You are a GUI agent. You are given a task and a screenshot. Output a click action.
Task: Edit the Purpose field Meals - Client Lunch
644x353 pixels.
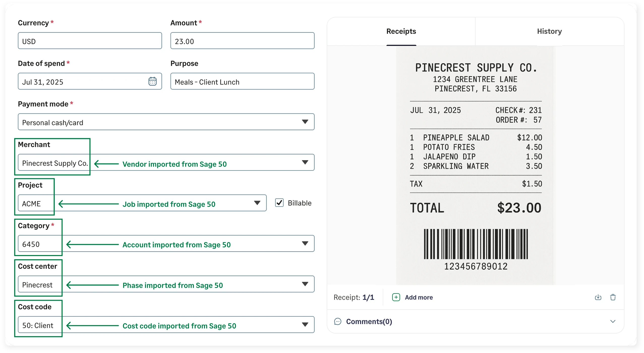242,81
